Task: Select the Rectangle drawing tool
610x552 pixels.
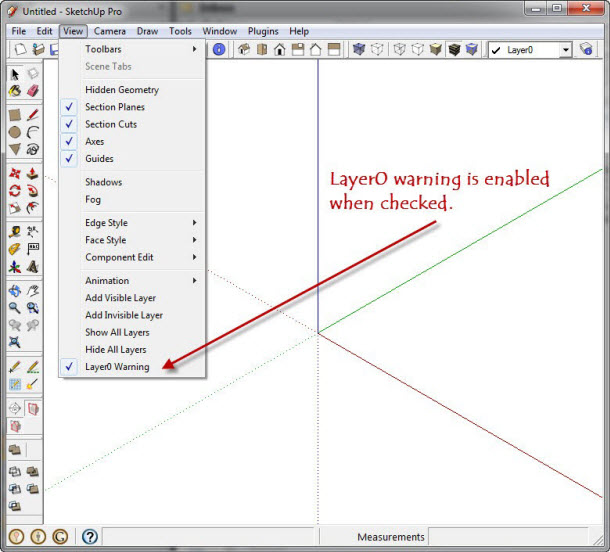Action: pos(15,115)
